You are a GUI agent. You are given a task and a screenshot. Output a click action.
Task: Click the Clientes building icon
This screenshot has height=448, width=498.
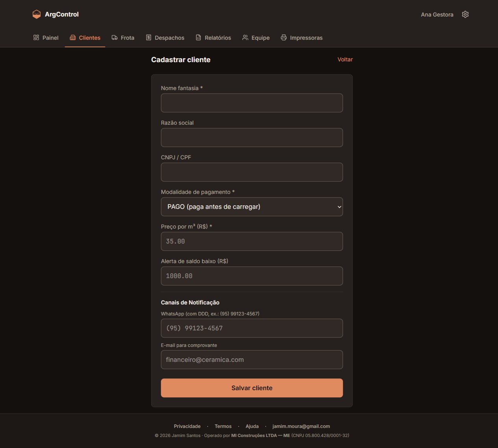(x=73, y=38)
